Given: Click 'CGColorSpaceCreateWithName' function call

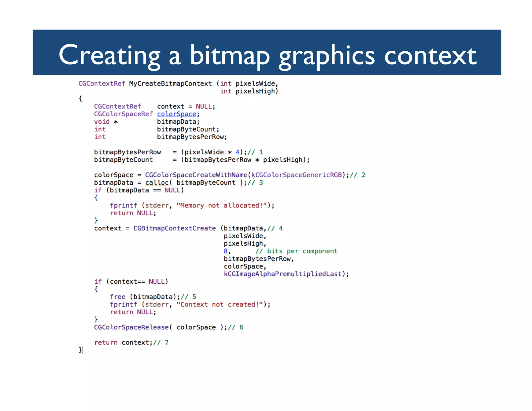Looking at the screenshot, I should pos(196,175).
